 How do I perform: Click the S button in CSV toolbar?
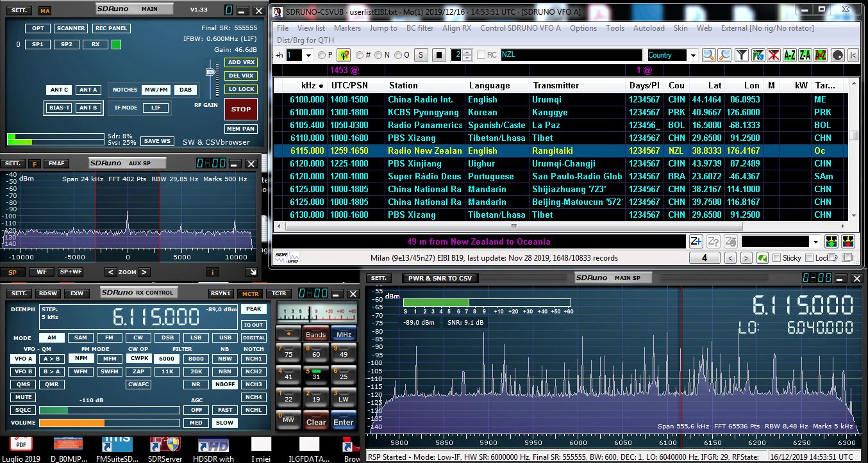(x=420, y=55)
